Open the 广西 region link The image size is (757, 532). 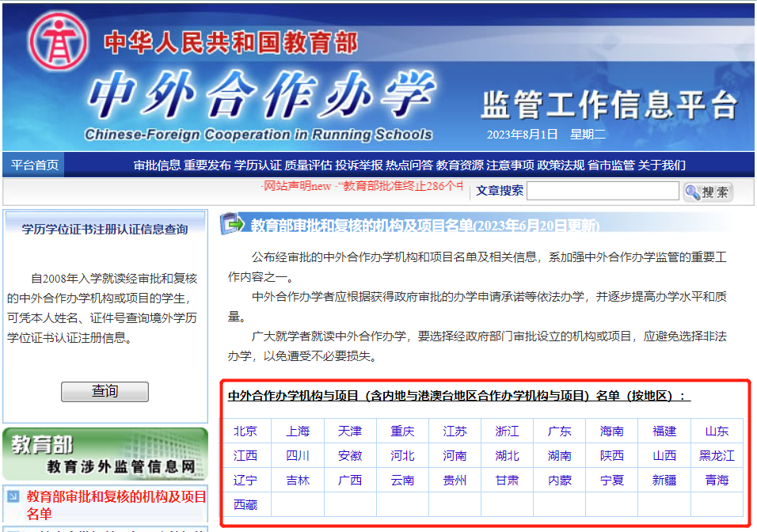pos(350,481)
